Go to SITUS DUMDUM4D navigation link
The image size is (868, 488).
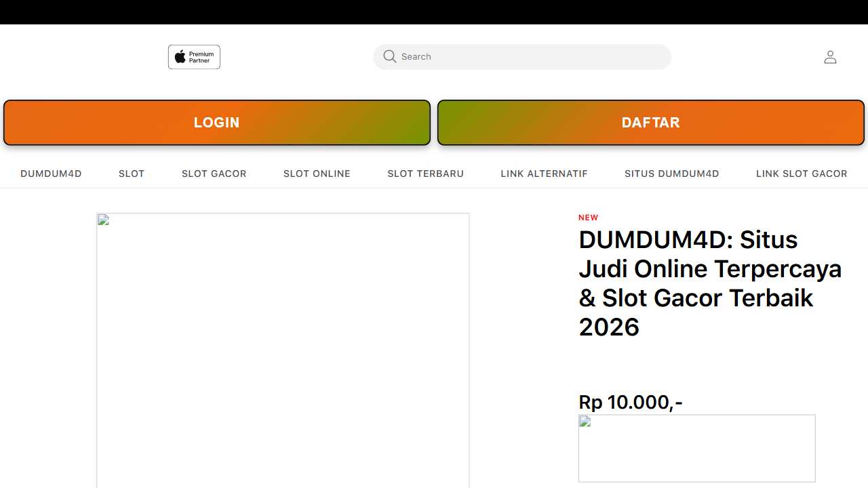tap(672, 174)
